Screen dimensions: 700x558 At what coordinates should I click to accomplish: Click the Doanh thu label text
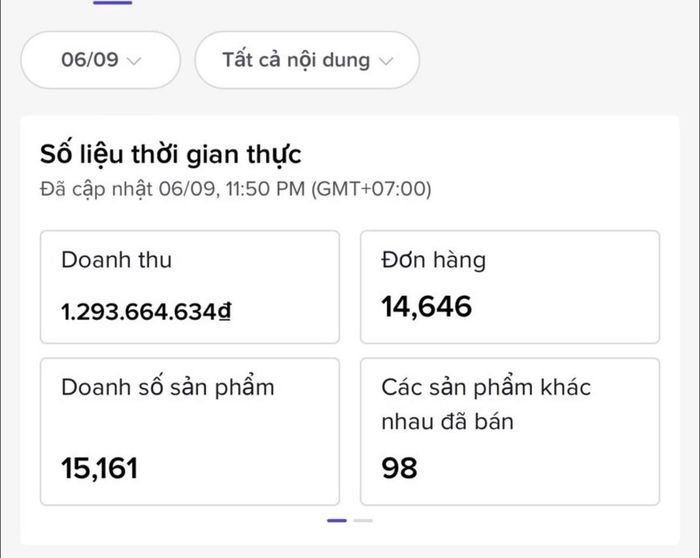117,260
